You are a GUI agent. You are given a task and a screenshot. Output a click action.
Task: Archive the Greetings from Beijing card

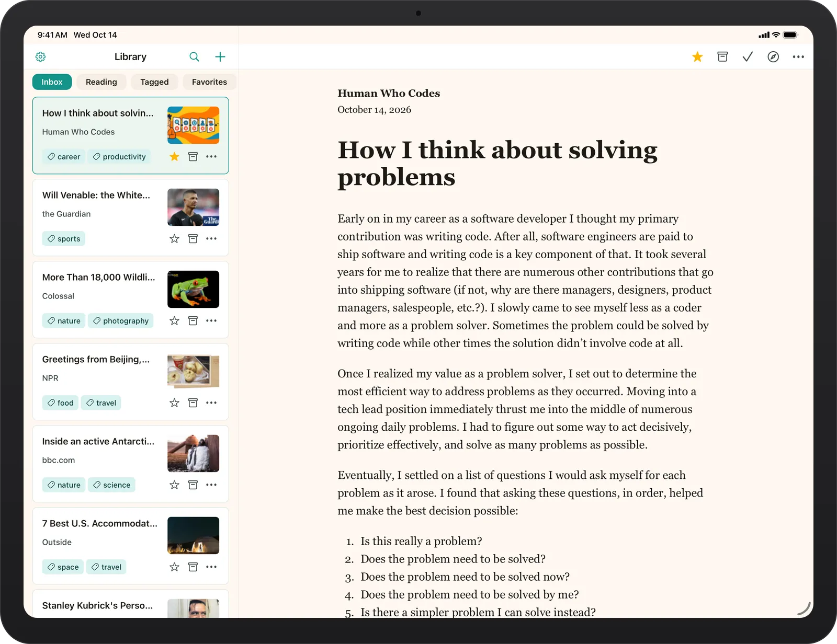pyautogui.click(x=193, y=402)
